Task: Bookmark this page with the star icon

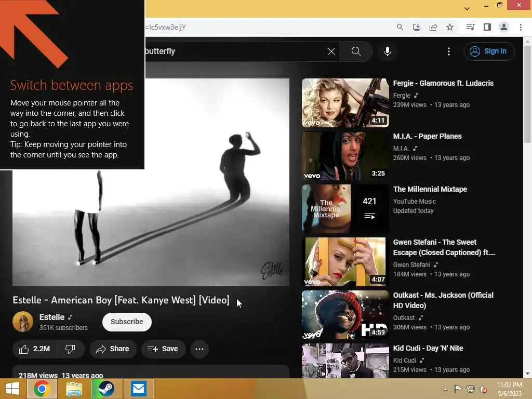Action: 450,27
